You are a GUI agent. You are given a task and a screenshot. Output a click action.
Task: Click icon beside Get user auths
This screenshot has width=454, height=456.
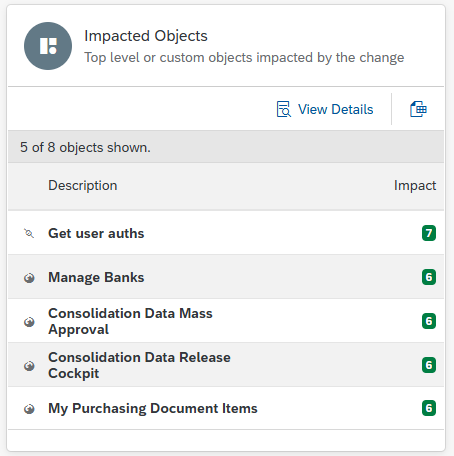(x=29, y=233)
